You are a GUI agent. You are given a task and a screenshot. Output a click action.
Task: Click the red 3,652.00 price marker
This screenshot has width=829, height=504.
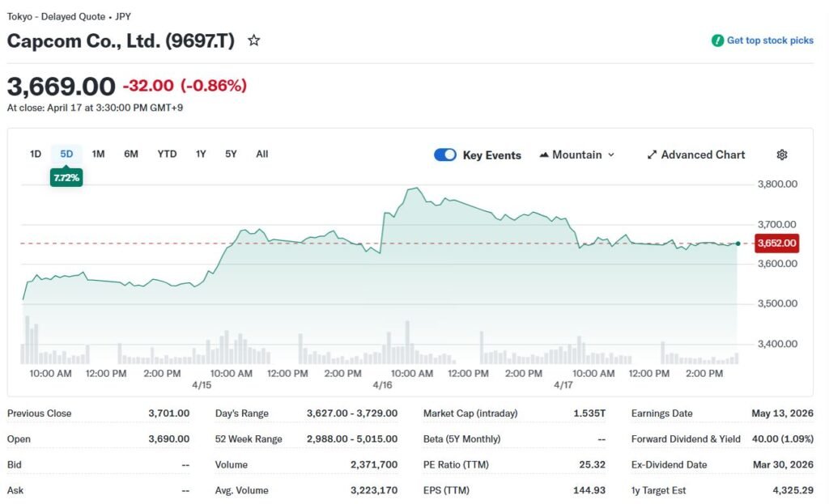coord(776,243)
